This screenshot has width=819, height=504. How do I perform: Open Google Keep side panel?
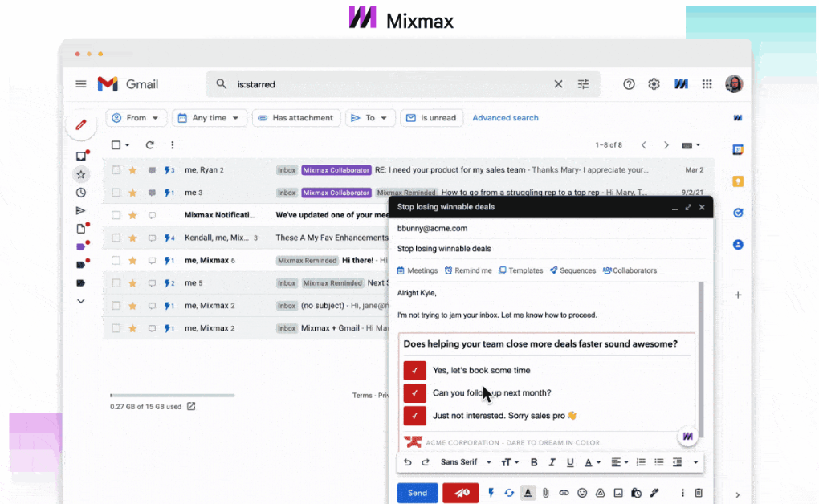tap(738, 181)
